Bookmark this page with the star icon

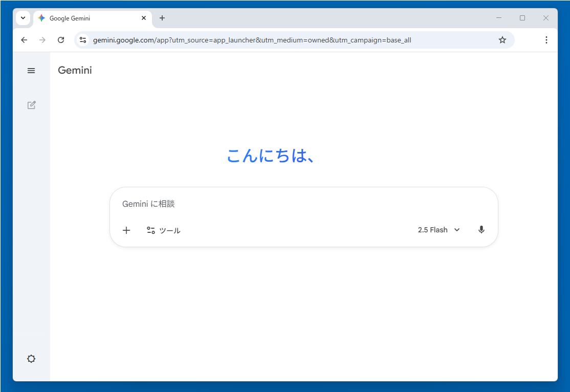point(502,40)
